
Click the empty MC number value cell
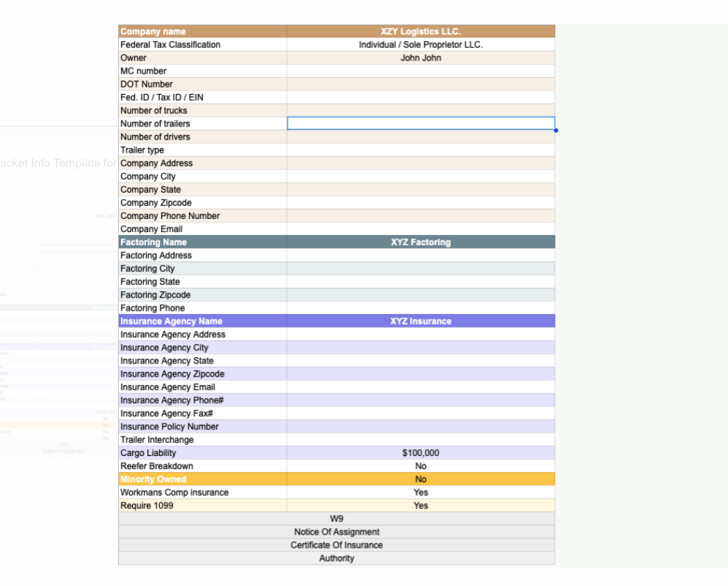tap(420, 71)
